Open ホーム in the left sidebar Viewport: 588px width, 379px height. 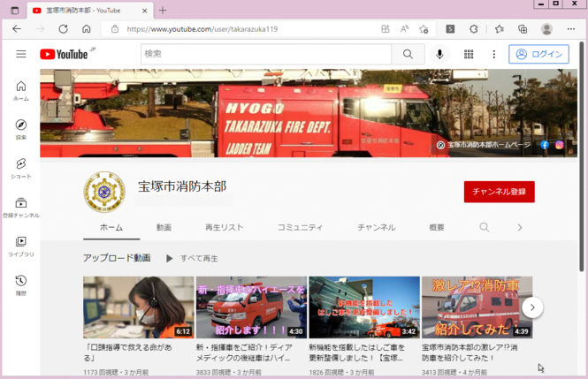[21, 91]
